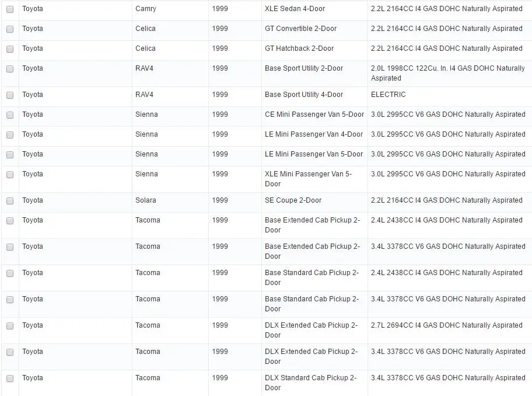Click the "ELECTRIC" engine cell

click(388, 95)
